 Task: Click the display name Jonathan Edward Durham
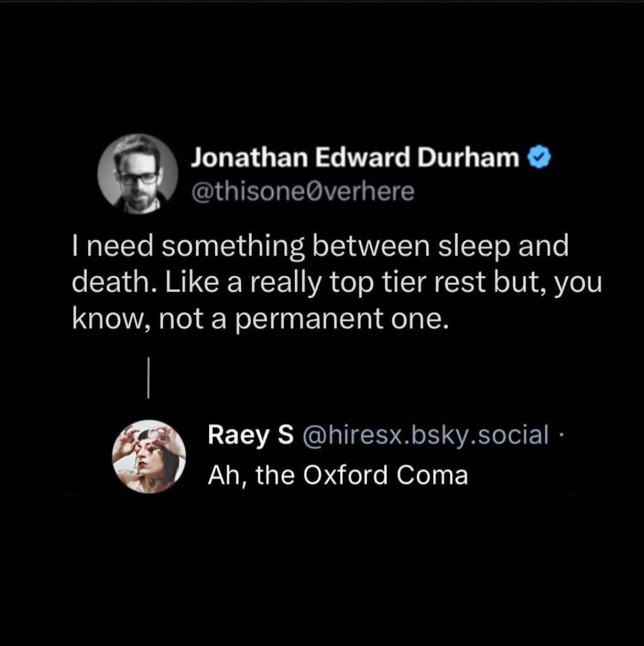[x=354, y=157]
